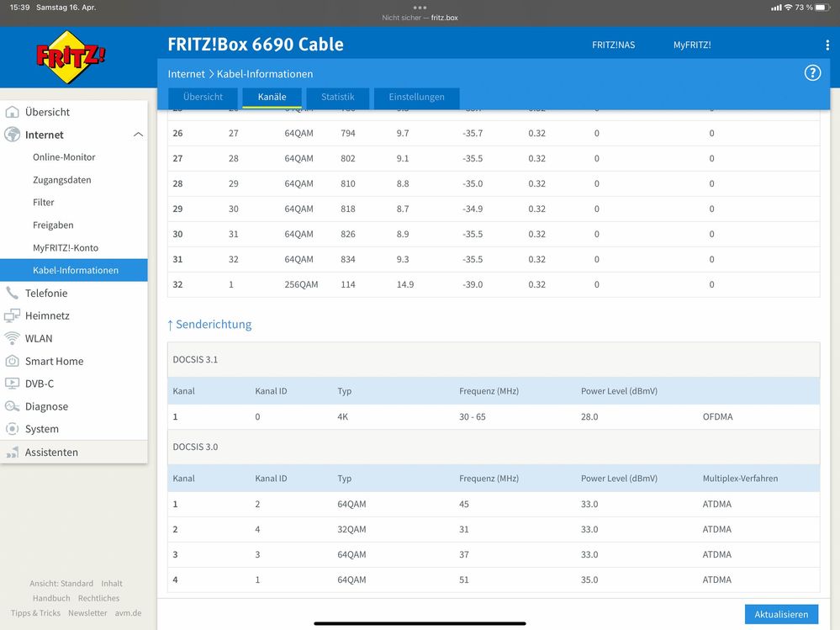Click the 28.0 power level value
The width and height of the screenshot is (840, 630).
tap(589, 417)
